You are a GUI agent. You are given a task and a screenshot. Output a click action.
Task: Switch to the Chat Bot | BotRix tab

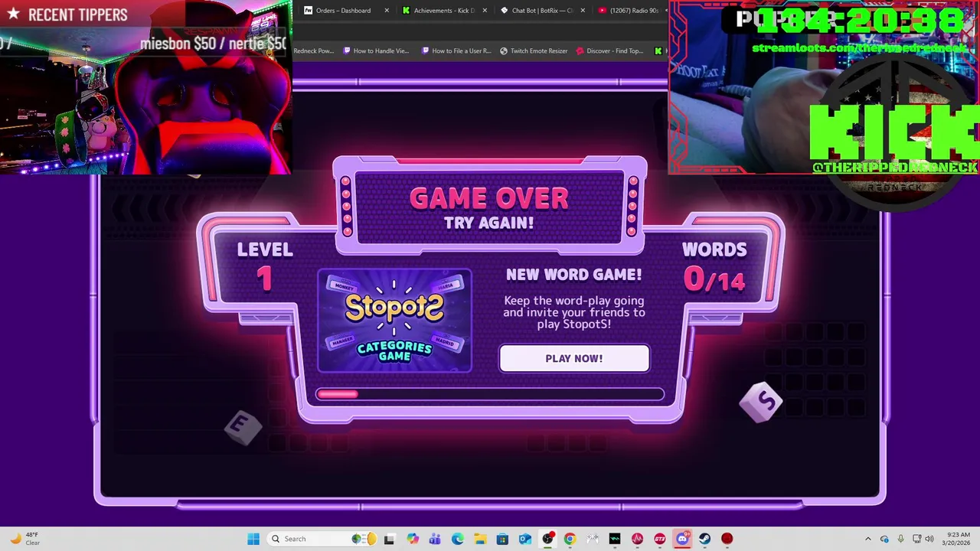pos(542,11)
